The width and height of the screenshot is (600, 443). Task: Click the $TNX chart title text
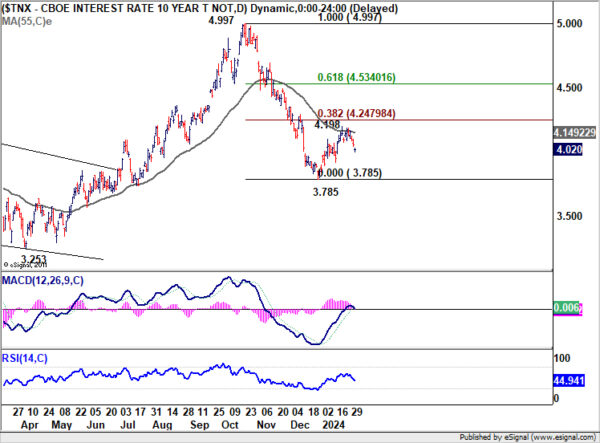pyautogui.click(x=199, y=8)
